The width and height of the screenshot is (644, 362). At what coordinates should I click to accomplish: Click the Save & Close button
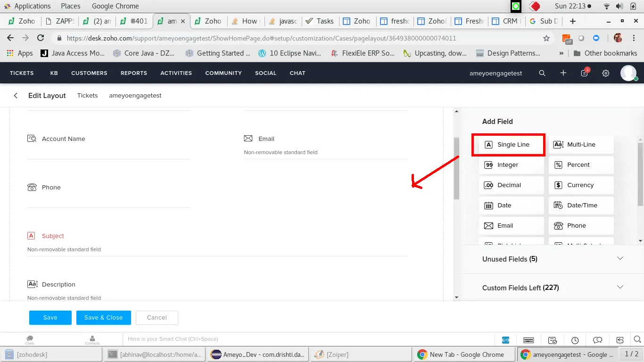coord(104,318)
